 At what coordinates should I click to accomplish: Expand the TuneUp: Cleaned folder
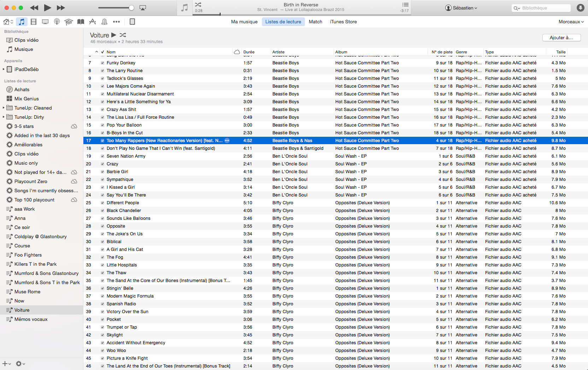click(4, 108)
